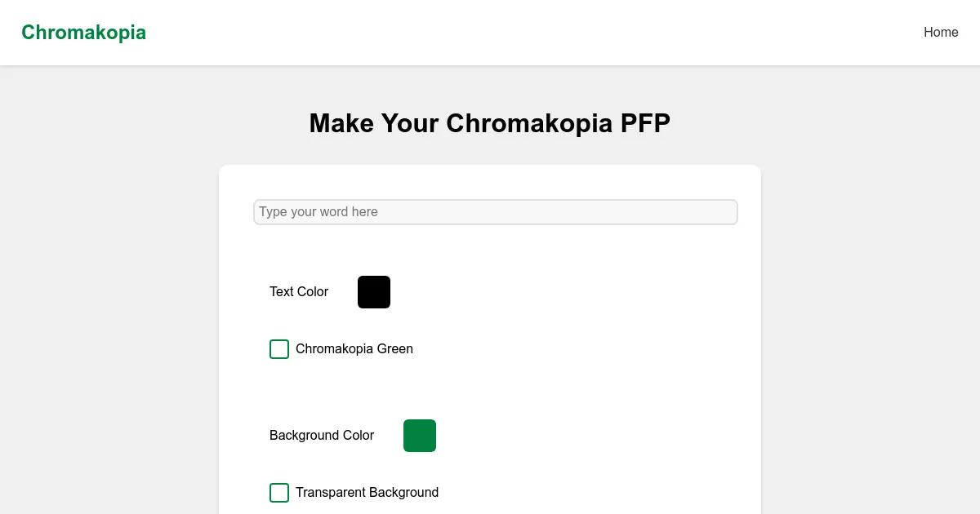Click the Chromakopia brand name in header
This screenshot has height=514, width=980.
point(83,33)
